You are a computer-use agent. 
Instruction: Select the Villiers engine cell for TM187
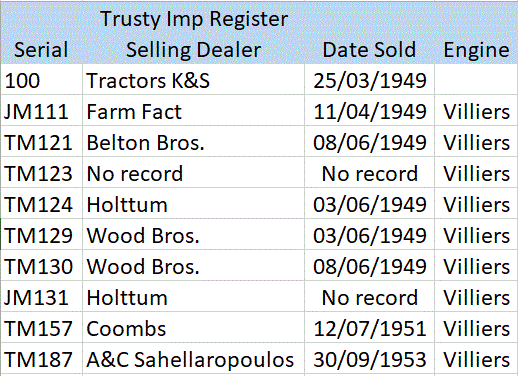coord(476,359)
